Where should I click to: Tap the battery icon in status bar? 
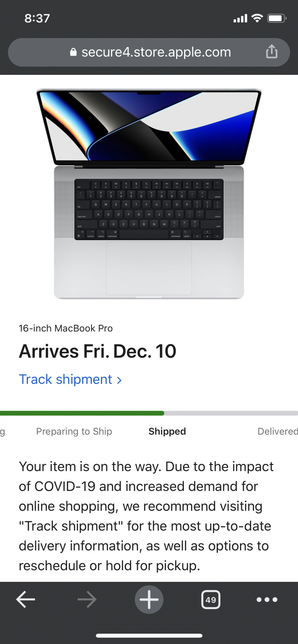click(277, 18)
